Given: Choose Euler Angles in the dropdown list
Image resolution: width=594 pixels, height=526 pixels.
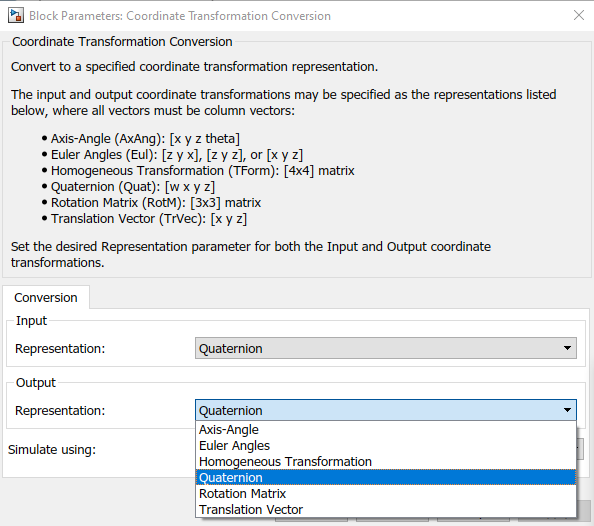Looking at the screenshot, I should [386, 445].
